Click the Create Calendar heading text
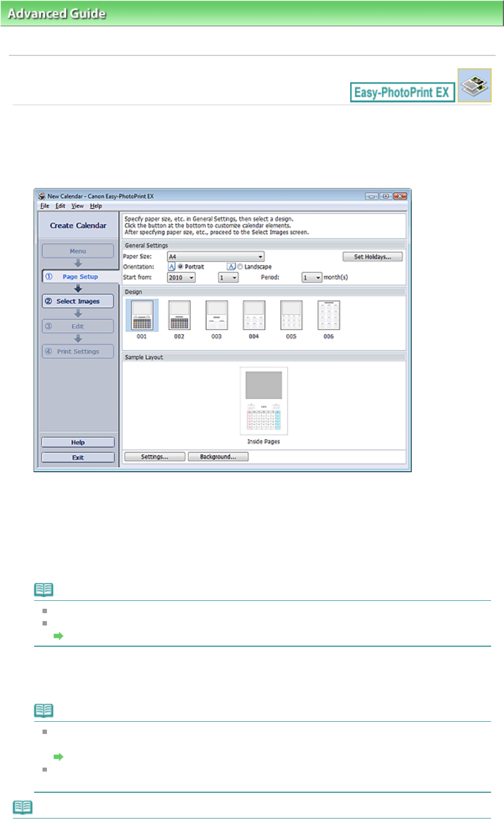The image size is (504, 823). point(78,225)
